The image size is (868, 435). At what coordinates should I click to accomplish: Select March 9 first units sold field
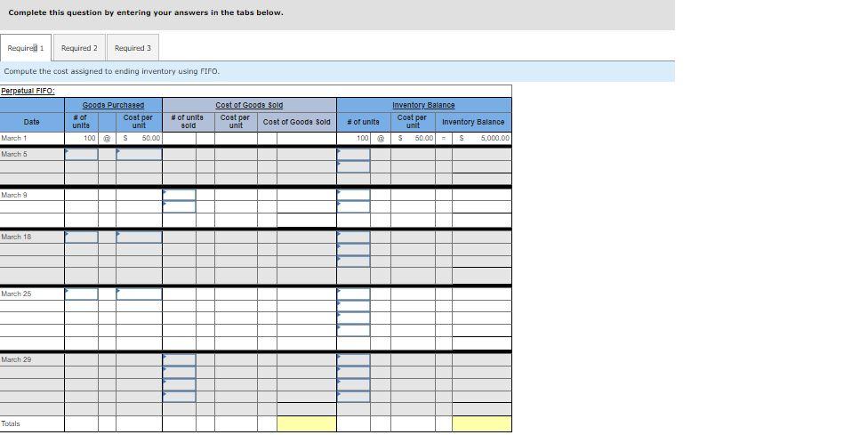pos(180,195)
